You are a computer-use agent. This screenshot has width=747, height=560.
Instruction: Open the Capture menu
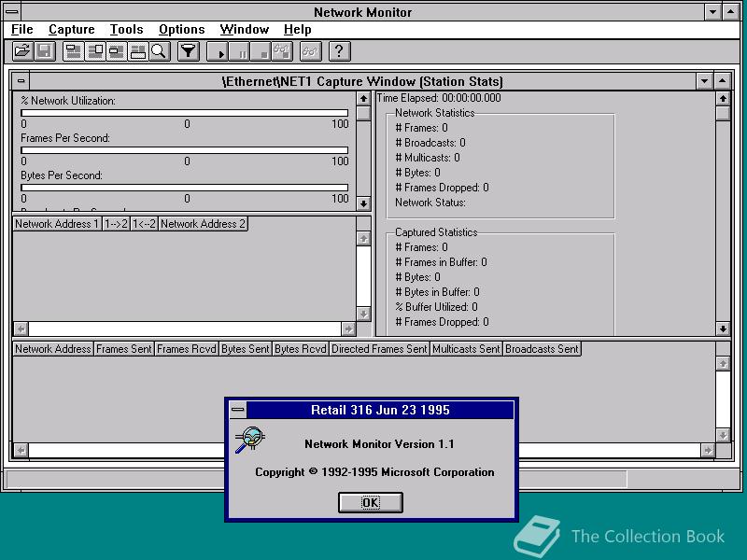(72, 30)
